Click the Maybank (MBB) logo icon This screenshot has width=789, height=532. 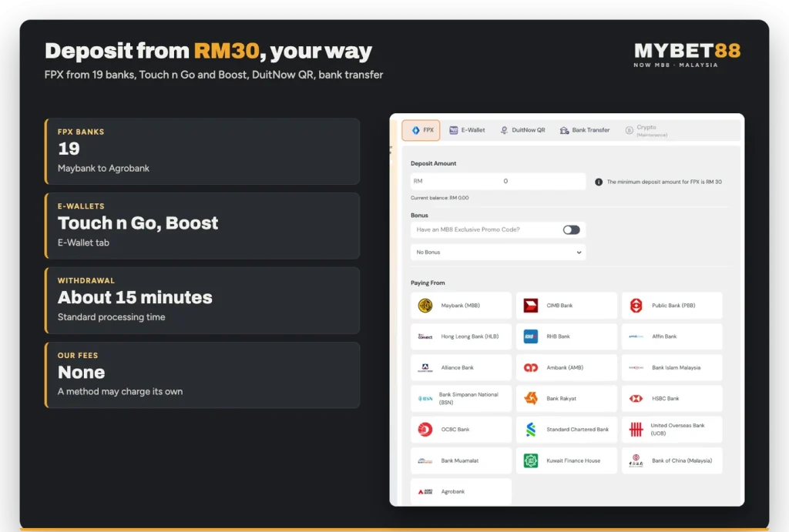pos(425,305)
